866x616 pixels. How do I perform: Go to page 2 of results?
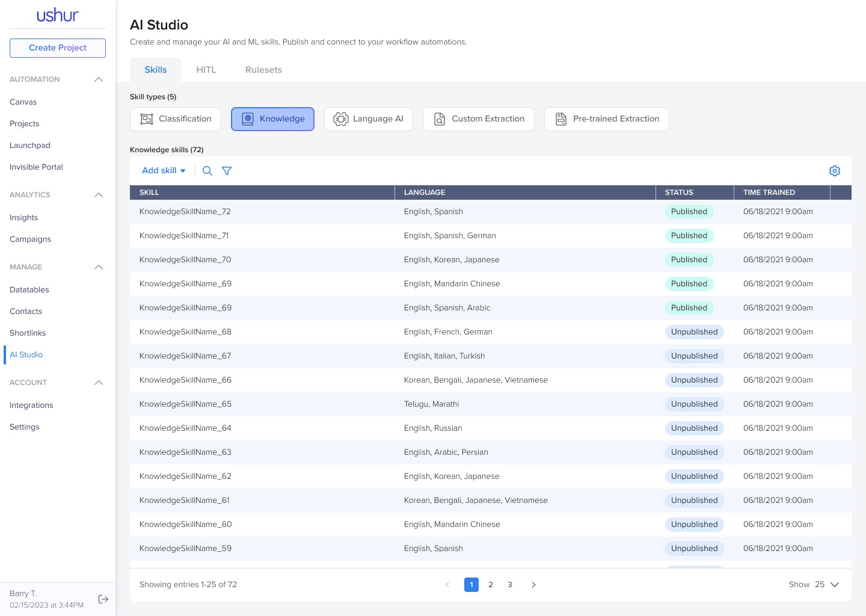[x=491, y=585]
